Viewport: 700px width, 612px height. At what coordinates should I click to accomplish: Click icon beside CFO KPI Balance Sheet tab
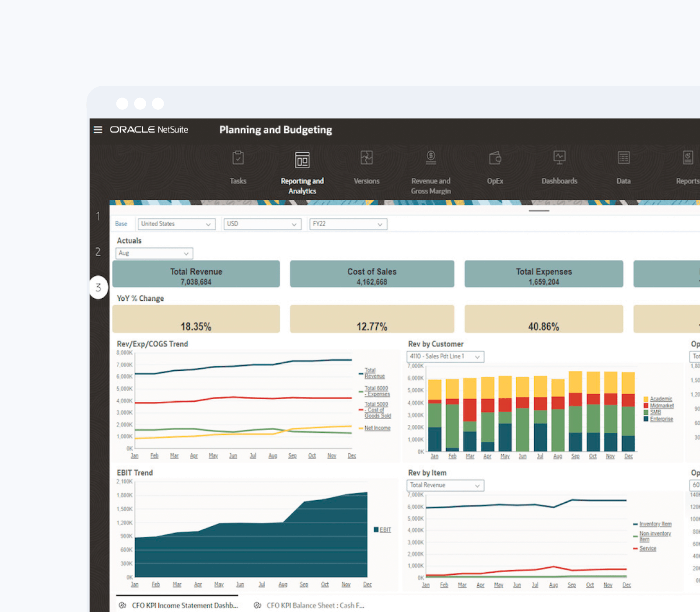[x=258, y=605]
